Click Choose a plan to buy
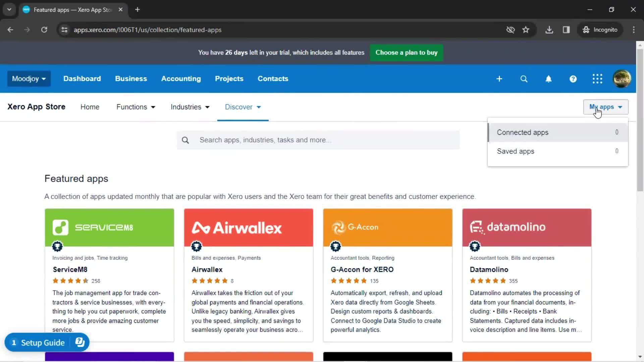The width and height of the screenshot is (644, 362). (407, 53)
